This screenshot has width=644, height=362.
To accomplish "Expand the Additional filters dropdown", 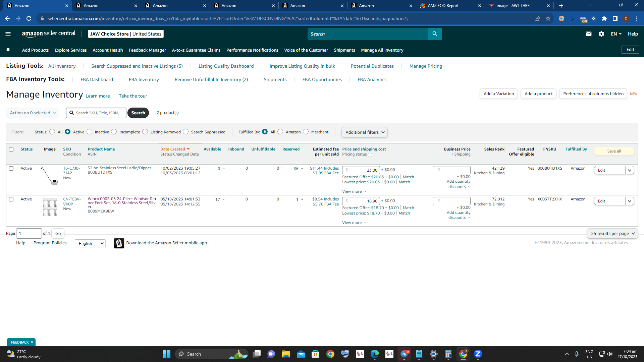I will coord(365,132).
